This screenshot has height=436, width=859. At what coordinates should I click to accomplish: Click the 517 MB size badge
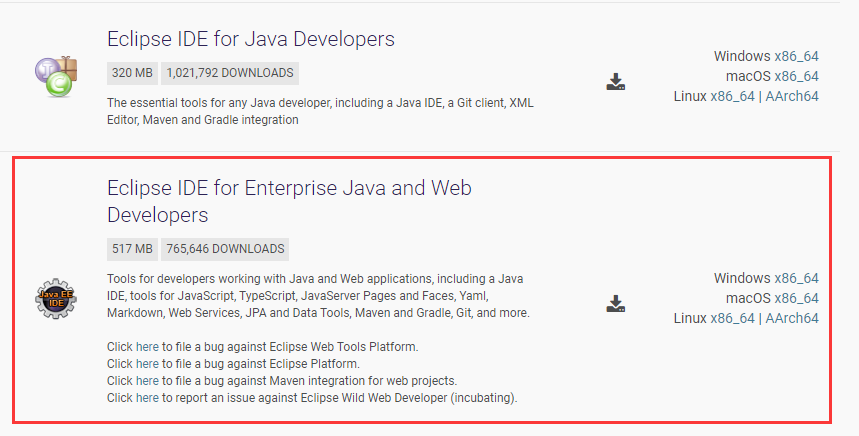click(132, 249)
